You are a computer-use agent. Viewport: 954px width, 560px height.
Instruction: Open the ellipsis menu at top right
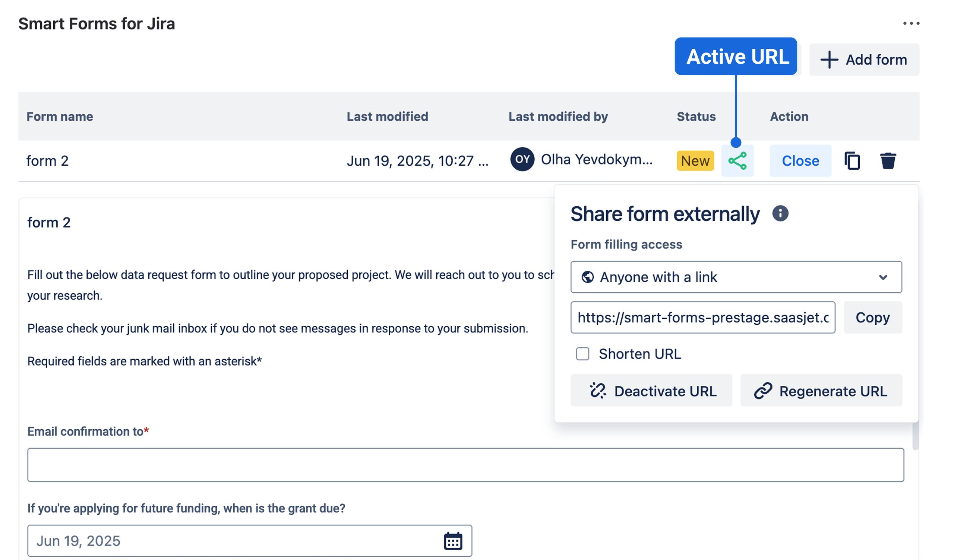coord(912,23)
